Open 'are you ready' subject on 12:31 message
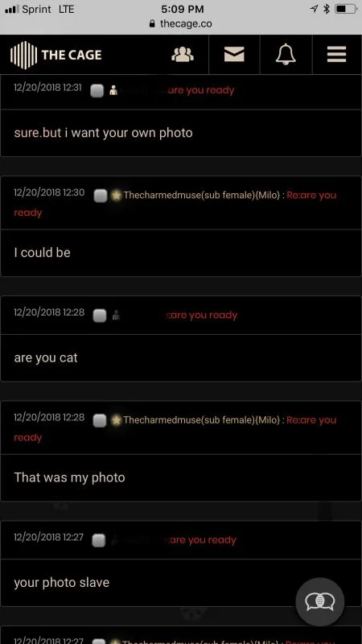This screenshot has width=362, height=644. coord(200,90)
